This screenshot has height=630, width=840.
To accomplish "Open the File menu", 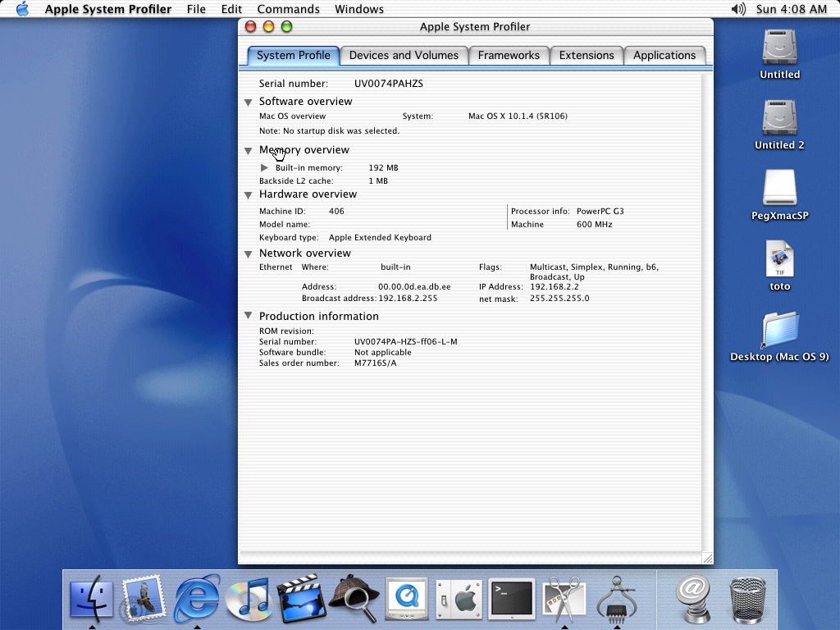I will pyautogui.click(x=196, y=9).
